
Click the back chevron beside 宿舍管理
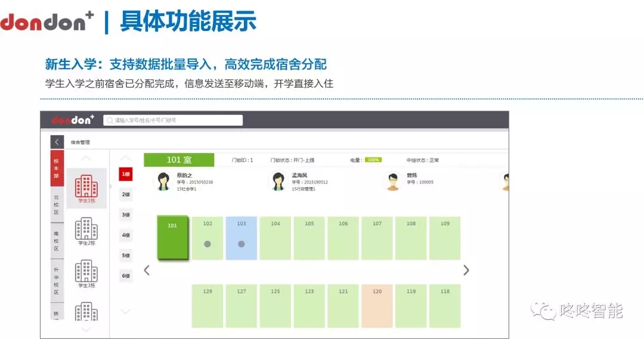57,142
